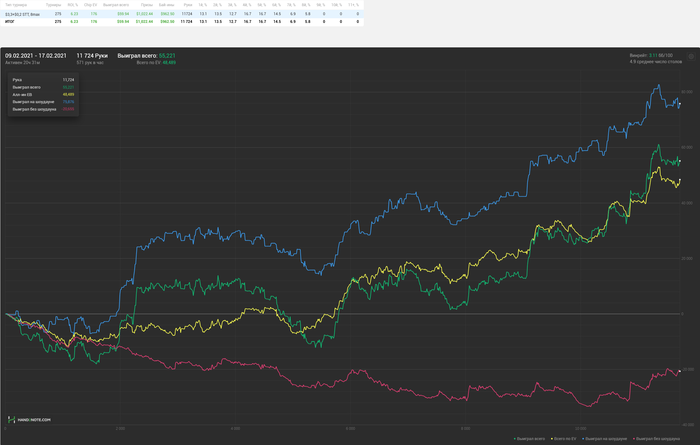Viewport: 700px width, 445px height.
Task: Click 'Выиграл всего: 55,221' chart heading
Action: [146, 56]
